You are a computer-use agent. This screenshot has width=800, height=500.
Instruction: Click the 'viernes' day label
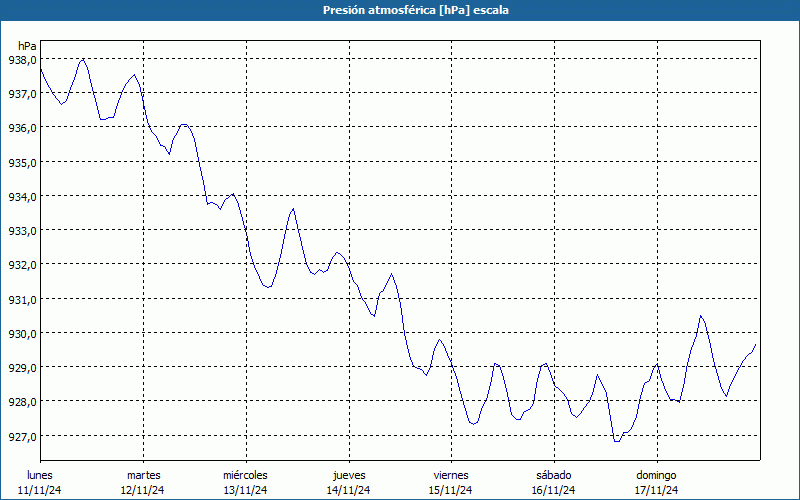(x=451, y=475)
